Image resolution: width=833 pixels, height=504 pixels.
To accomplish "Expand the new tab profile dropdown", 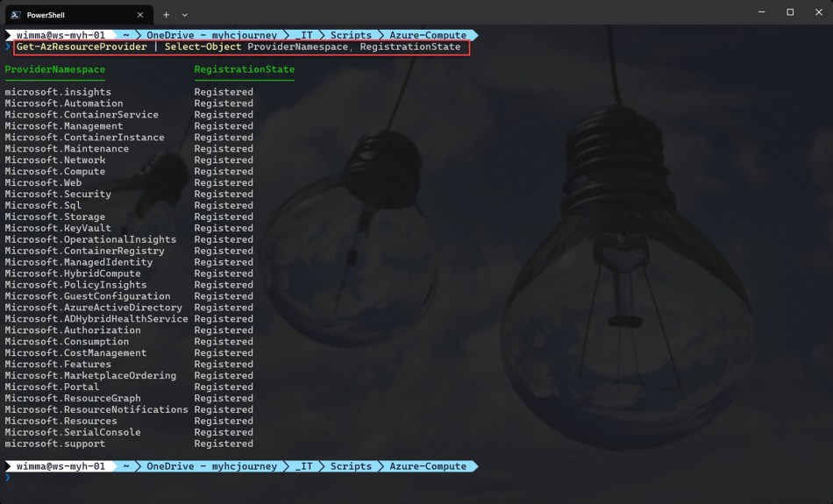I will [x=185, y=14].
